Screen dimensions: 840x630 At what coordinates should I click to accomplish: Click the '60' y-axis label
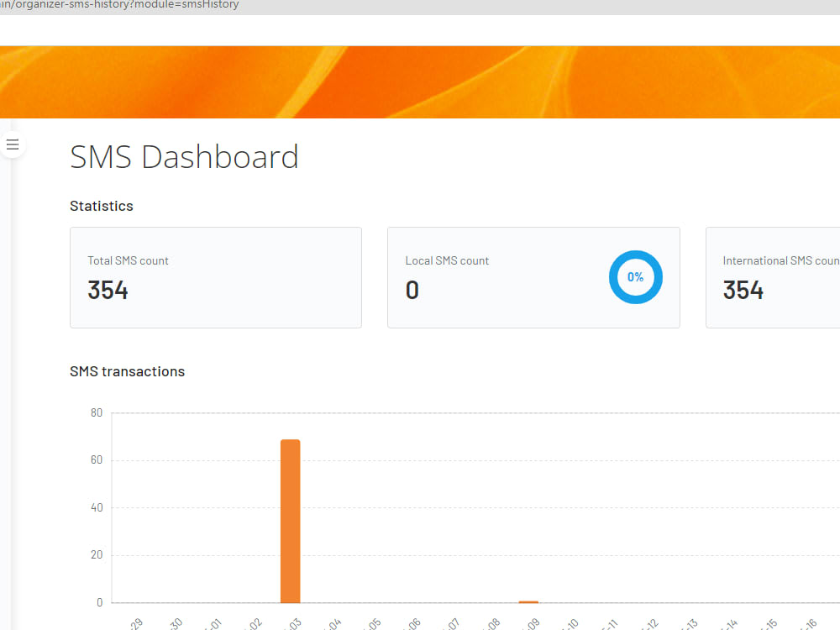pyautogui.click(x=97, y=460)
